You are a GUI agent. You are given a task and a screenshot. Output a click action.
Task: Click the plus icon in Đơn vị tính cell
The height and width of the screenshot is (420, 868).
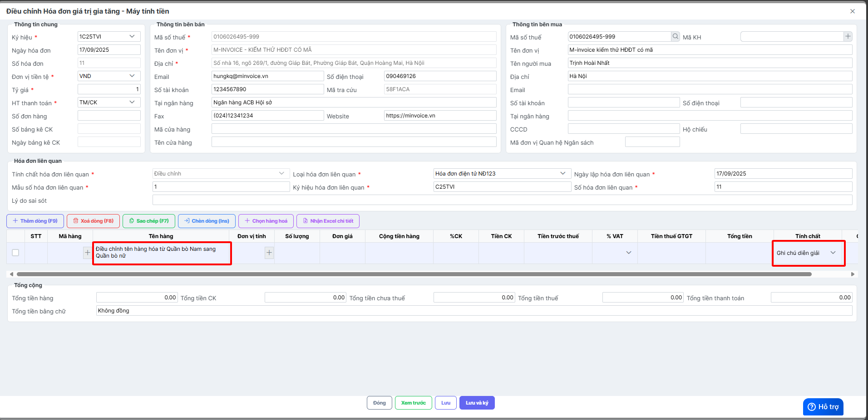click(269, 253)
